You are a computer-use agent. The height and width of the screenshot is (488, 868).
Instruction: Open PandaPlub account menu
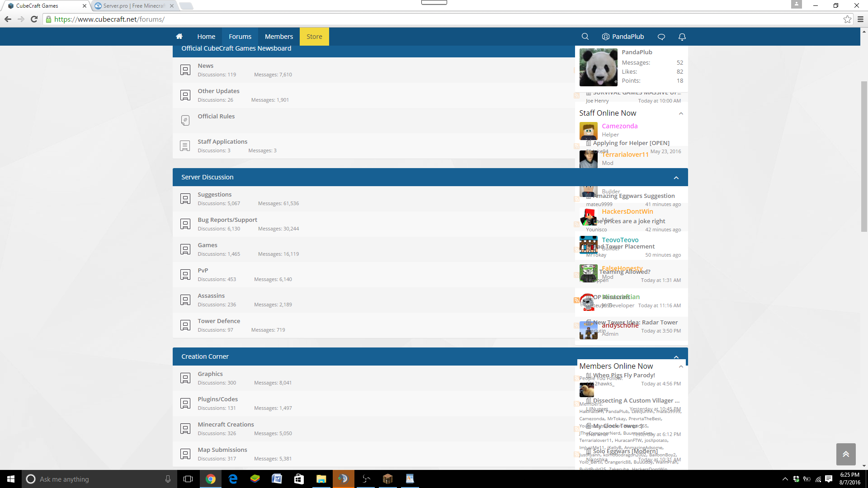[x=623, y=37]
